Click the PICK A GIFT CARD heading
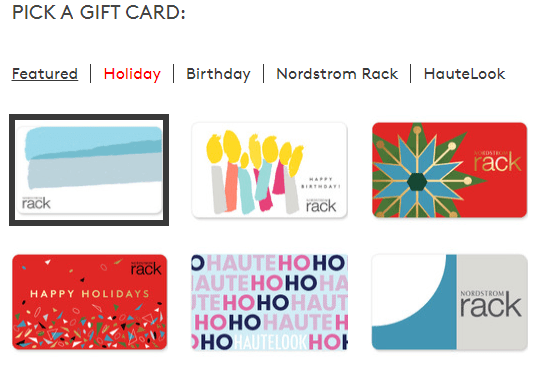The image size is (548, 369). tap(99, 13)
